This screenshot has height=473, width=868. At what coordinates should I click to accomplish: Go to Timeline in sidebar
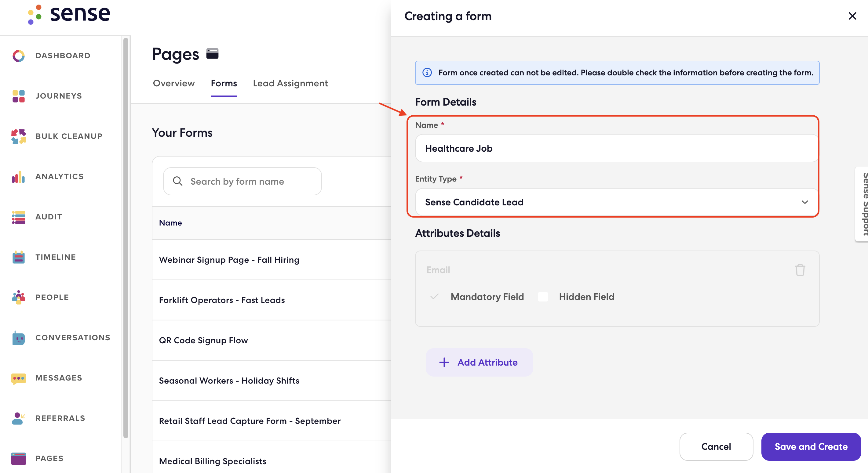(56, 257)
